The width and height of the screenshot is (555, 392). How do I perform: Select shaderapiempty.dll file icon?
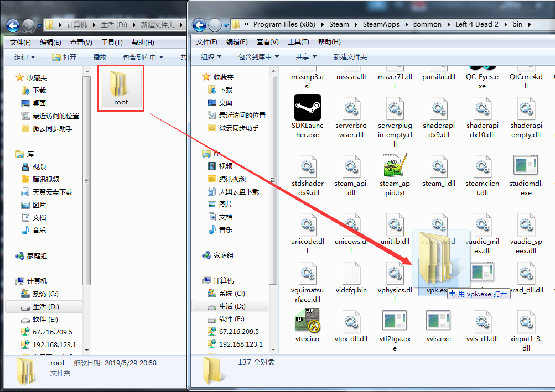pos(526,108)
